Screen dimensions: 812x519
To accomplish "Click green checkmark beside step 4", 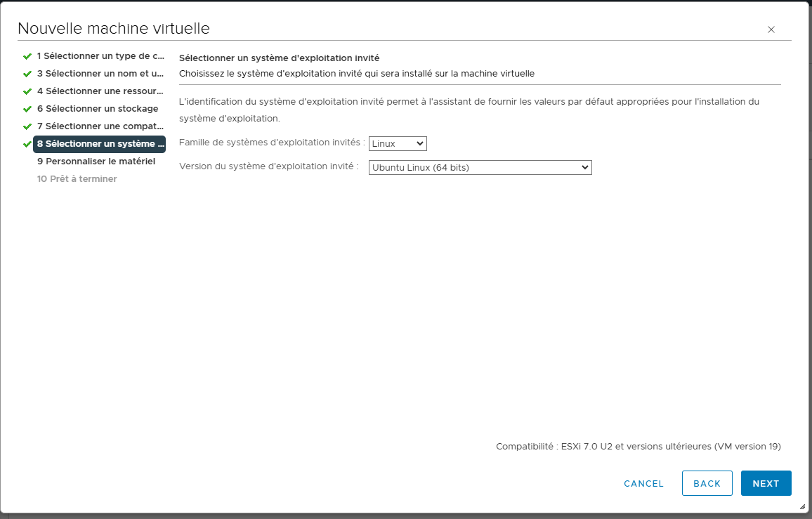I will (x=27, y=91).
